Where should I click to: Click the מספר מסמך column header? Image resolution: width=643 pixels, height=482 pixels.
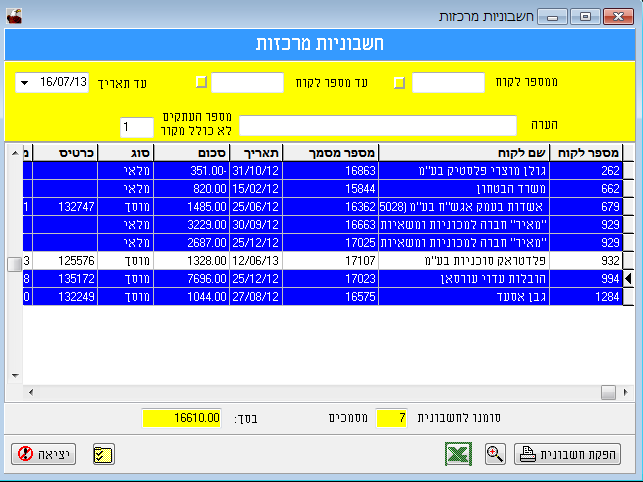pyautogui.click(x=331, y=152)
